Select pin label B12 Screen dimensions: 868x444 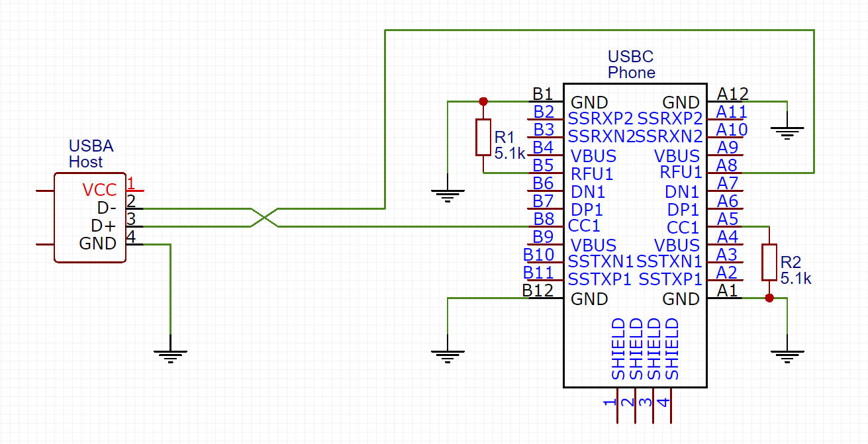[538, 290]
